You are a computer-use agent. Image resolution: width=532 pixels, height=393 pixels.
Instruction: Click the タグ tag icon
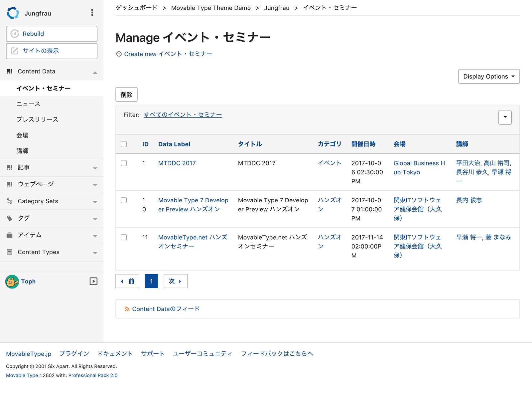10,218
